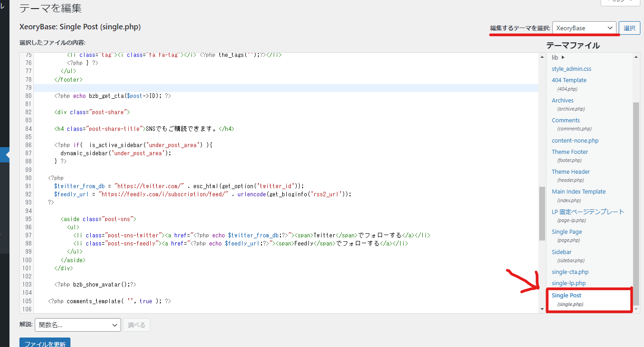644x347 pixels.
Task: Click the 選択 theme select button
Action: point(629,28)
